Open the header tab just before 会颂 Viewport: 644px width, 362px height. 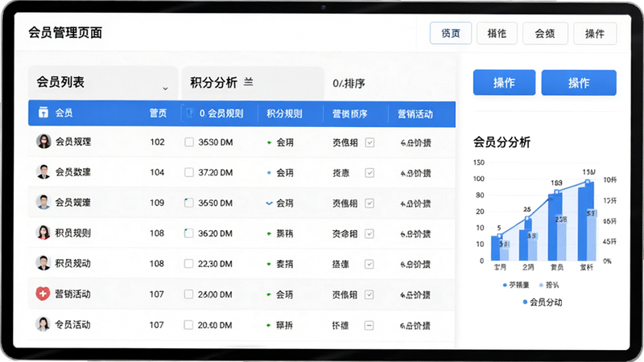(497, 33)
